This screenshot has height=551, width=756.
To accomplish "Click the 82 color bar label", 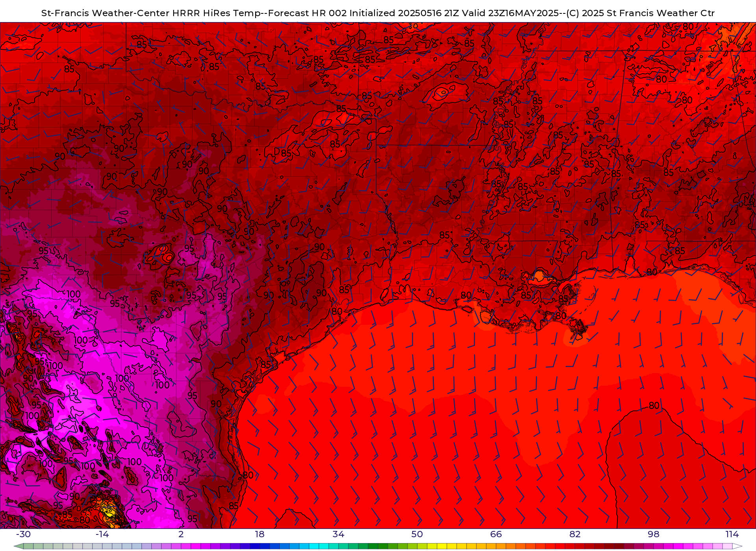I will pos(575,534).
